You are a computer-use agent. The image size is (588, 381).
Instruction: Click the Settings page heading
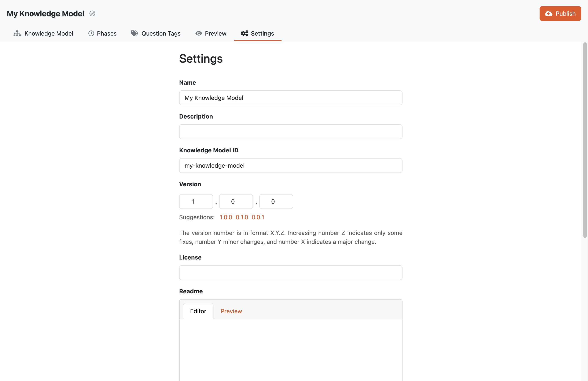201,59
